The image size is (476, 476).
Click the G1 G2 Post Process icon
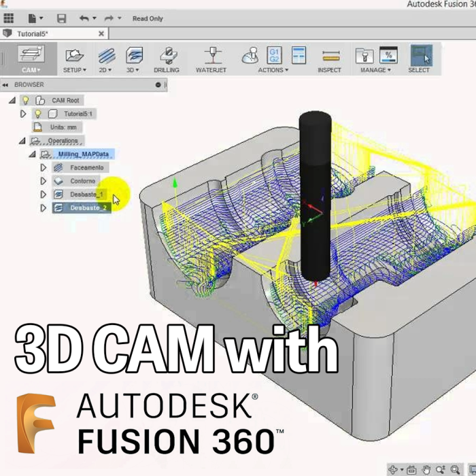(x=274, y=55)
